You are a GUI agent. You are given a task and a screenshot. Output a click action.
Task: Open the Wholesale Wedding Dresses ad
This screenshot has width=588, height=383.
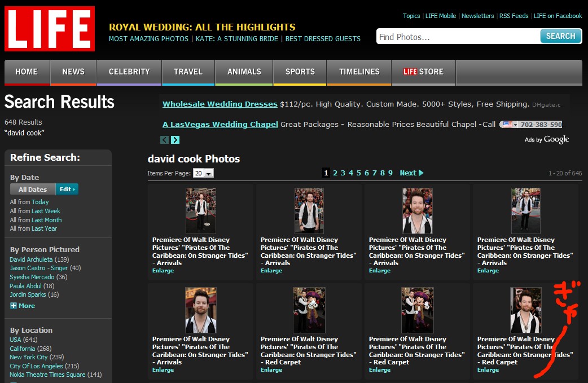pyautogui.click(x=220, y=104)
